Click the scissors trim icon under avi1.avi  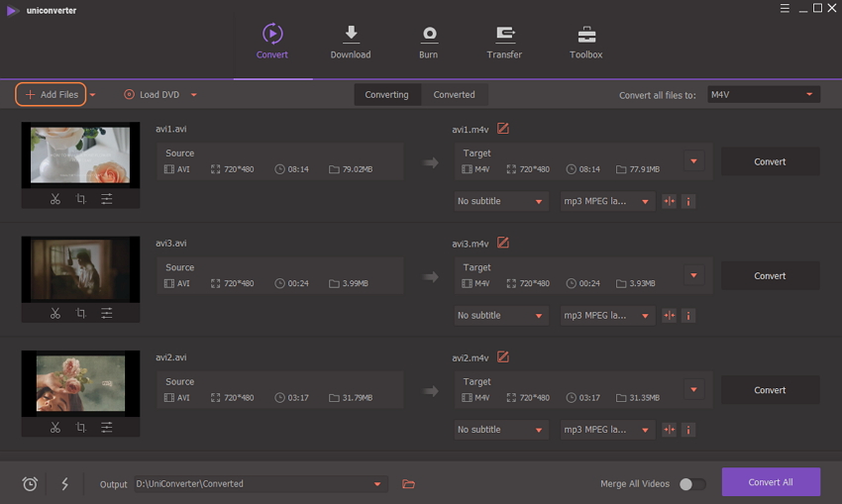tap(55, 199)
